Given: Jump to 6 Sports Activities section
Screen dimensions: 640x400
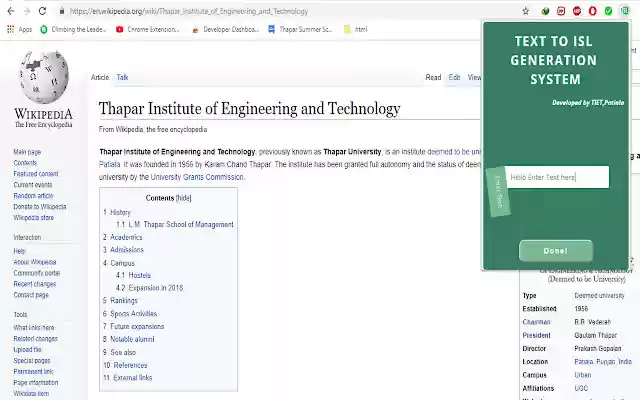Looking at the screenshot, I should [130, 313].
